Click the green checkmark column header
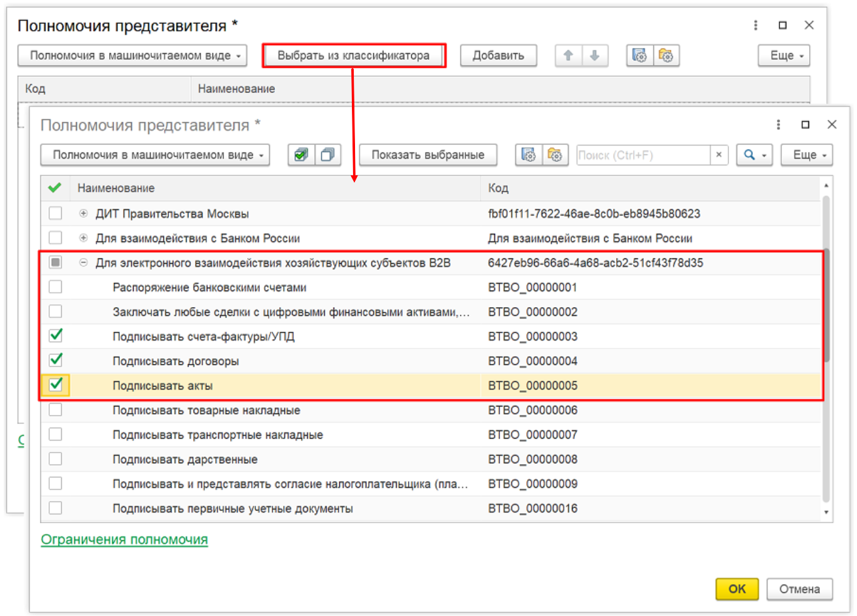Image resolution: width=857 pixels, height=616 pixels. pyautogui.click(x=55, y=188)
